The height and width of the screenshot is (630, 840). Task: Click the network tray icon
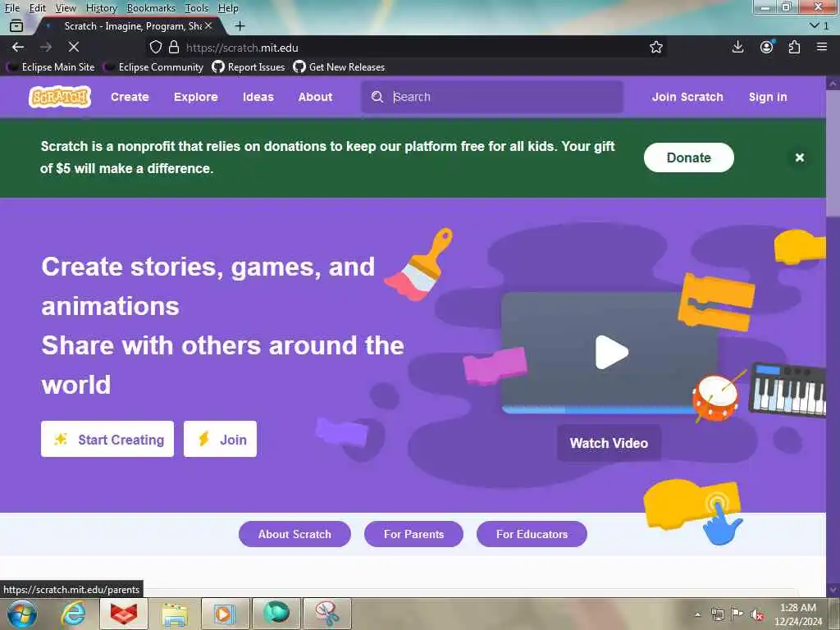tap(717, 614)
